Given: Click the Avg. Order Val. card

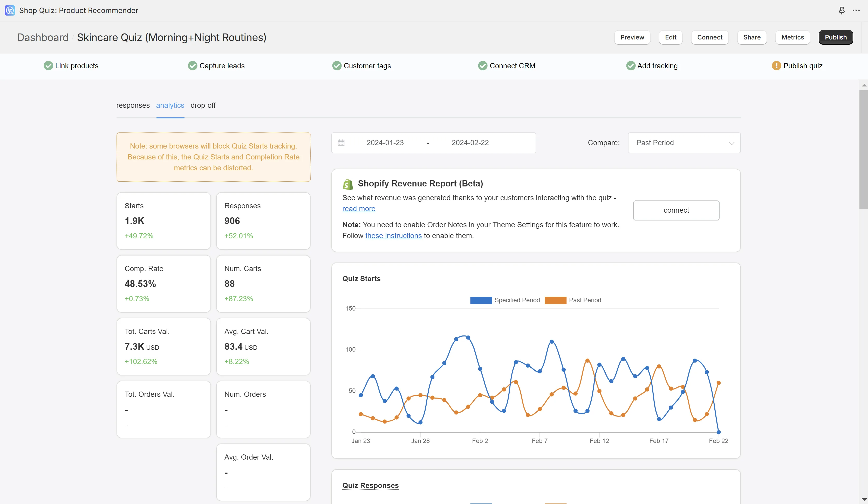Looking at the screenshot, I should tap(263, 472).
